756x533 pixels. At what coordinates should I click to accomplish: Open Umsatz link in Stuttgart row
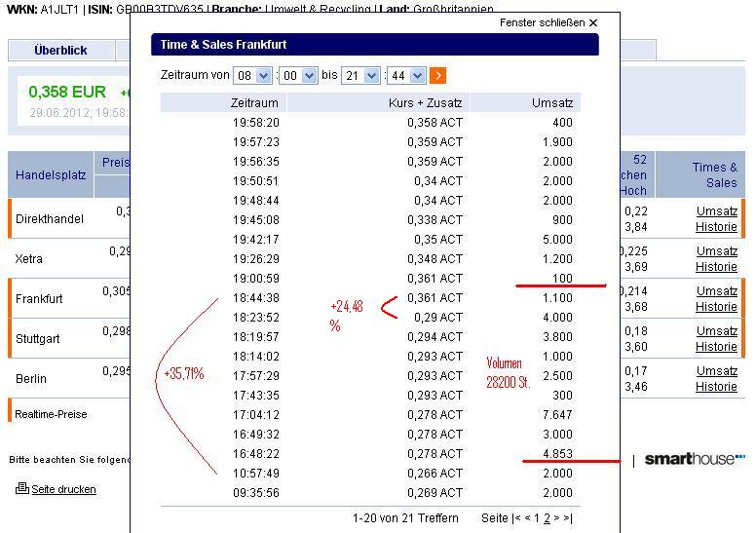[716, 331]
